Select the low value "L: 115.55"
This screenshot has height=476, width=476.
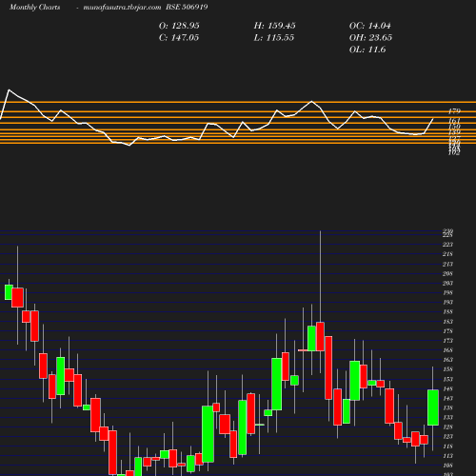click(274, 38)
